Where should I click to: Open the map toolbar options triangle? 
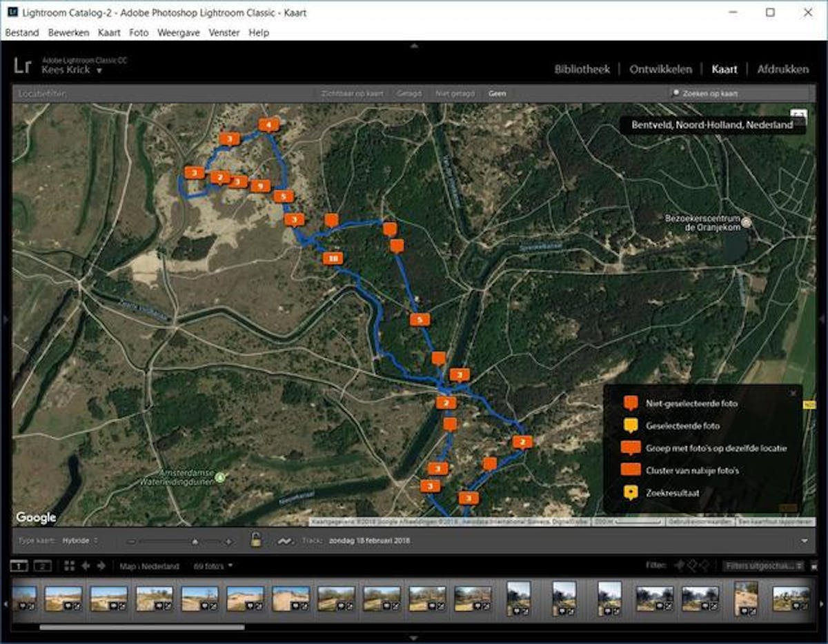pyautogui.click(x=805, y=541)
